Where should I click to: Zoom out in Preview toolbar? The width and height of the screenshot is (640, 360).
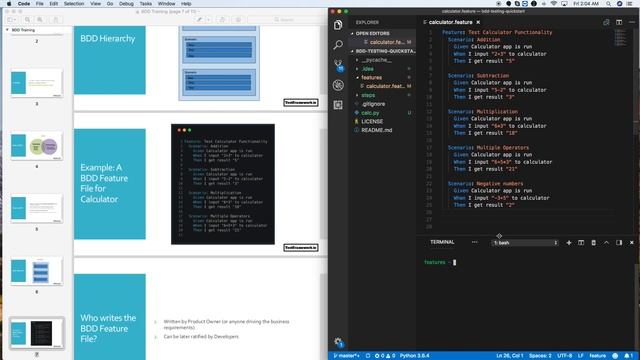click(27, 20)
